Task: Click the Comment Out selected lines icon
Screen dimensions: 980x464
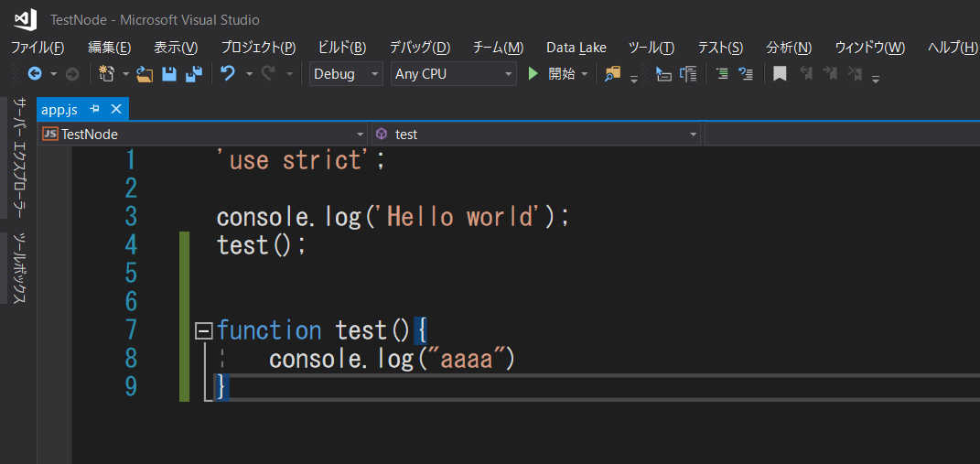Action: pos(722,74)
